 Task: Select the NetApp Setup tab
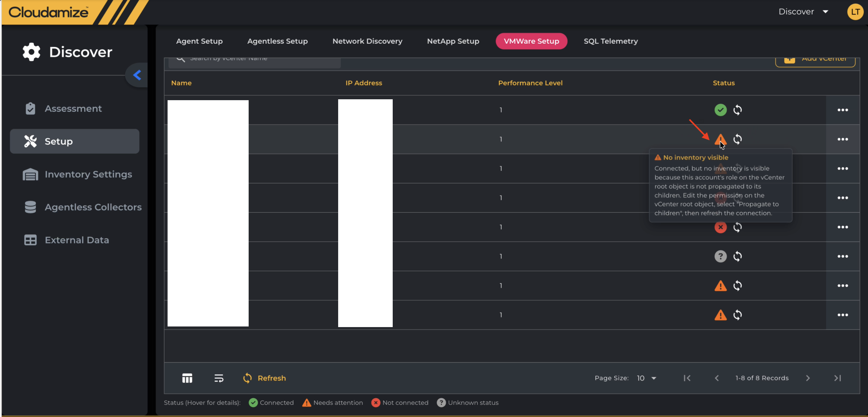pyautogui.click(x=453, y=41)
